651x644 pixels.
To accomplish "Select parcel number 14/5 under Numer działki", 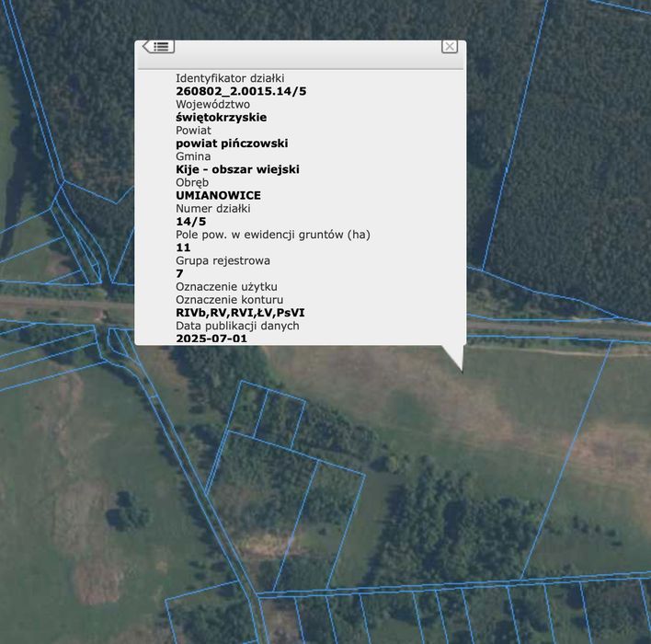I will tap(190, 222).
